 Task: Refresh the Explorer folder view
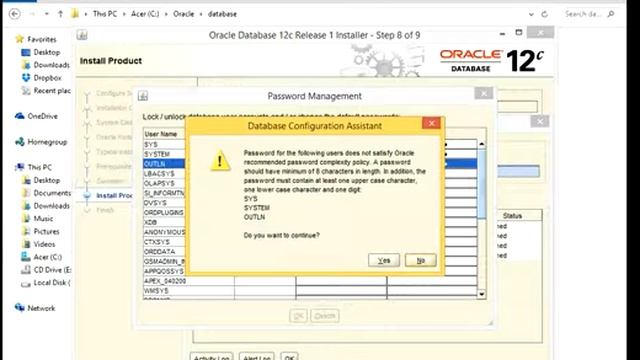tap(544, 14)
